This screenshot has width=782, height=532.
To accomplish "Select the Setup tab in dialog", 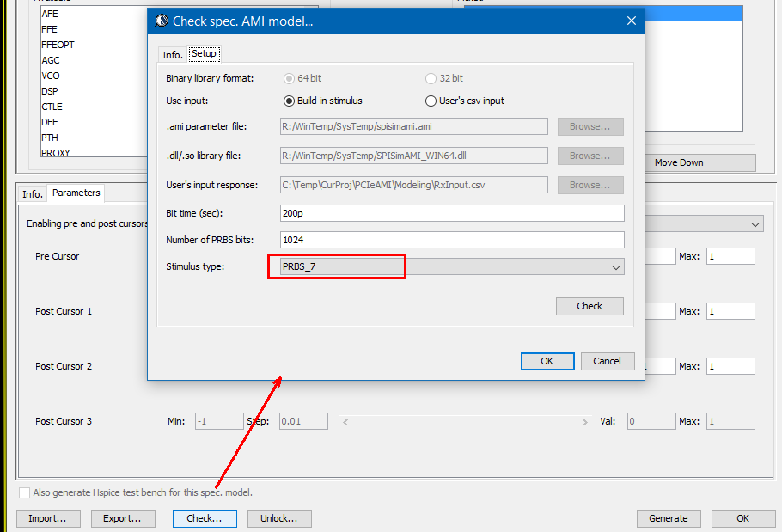I will click(x=204, y=54).
